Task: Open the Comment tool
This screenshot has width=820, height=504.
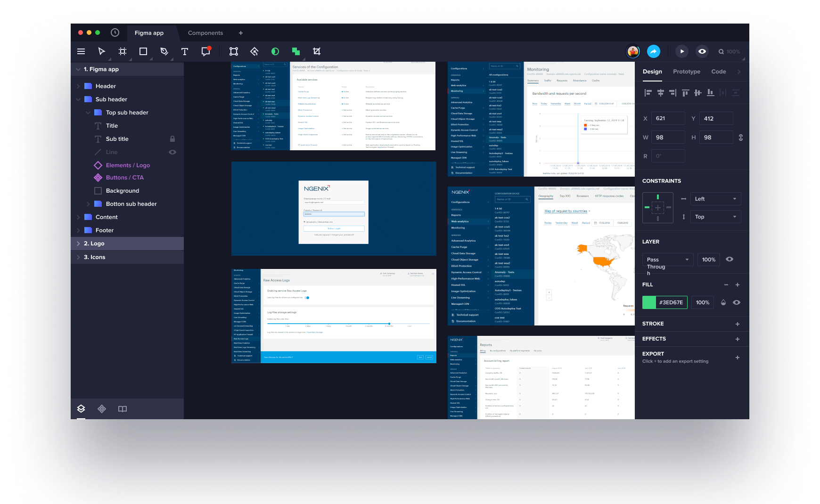Action: pyautogui.click(x=205, y=51)
